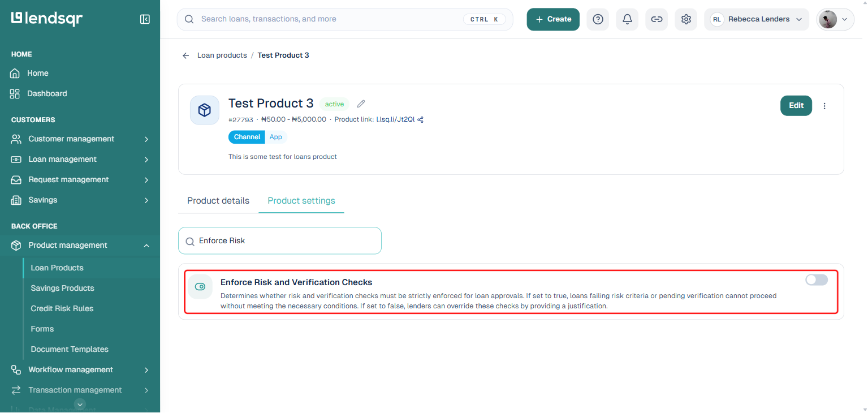Click the eye icon beside Enforce Risk setting
The image size is (868, 413).
click(200, 287)
